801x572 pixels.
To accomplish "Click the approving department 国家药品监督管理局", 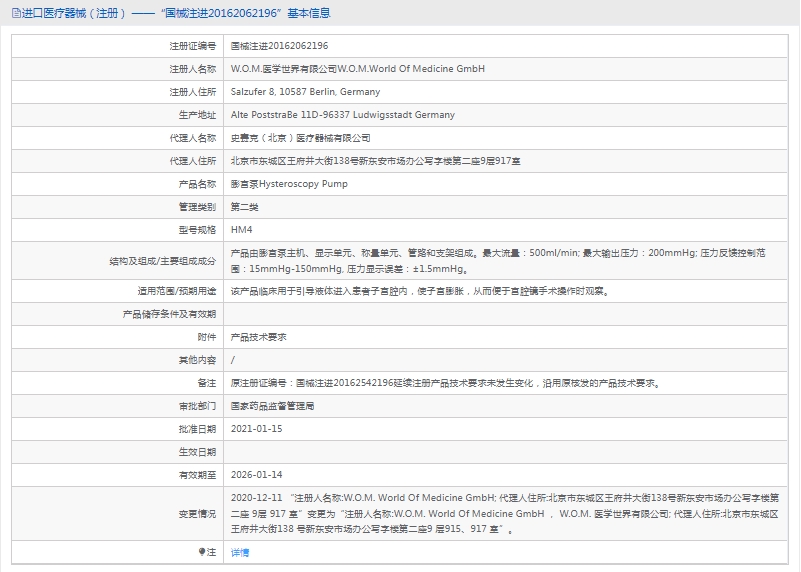I will 272,406.
